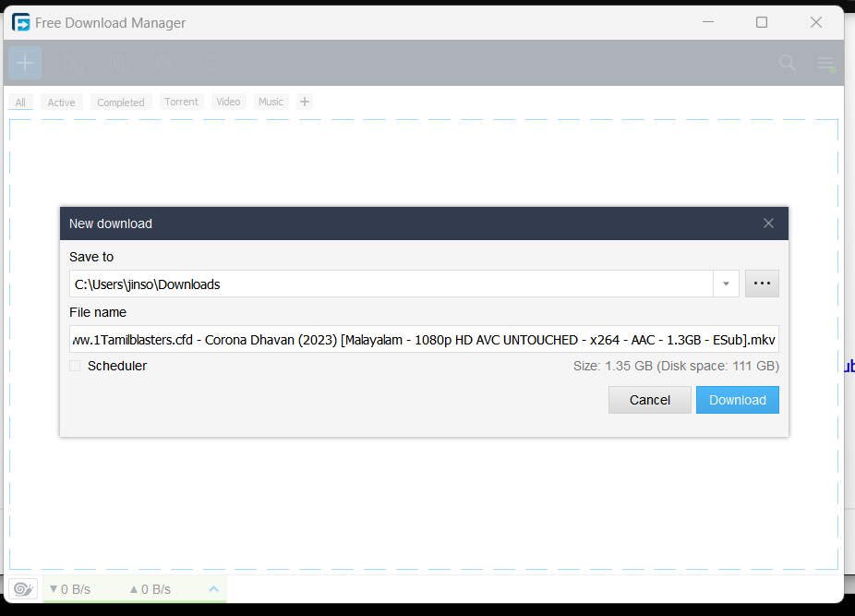The image size is (855, 616).
Task: Browse folders with the three-dots button
Action: 762,284
